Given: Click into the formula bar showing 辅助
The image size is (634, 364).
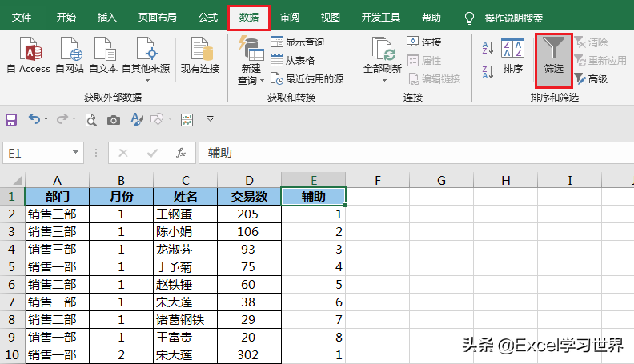Looking at the screenshot, I should pos(416,153).
